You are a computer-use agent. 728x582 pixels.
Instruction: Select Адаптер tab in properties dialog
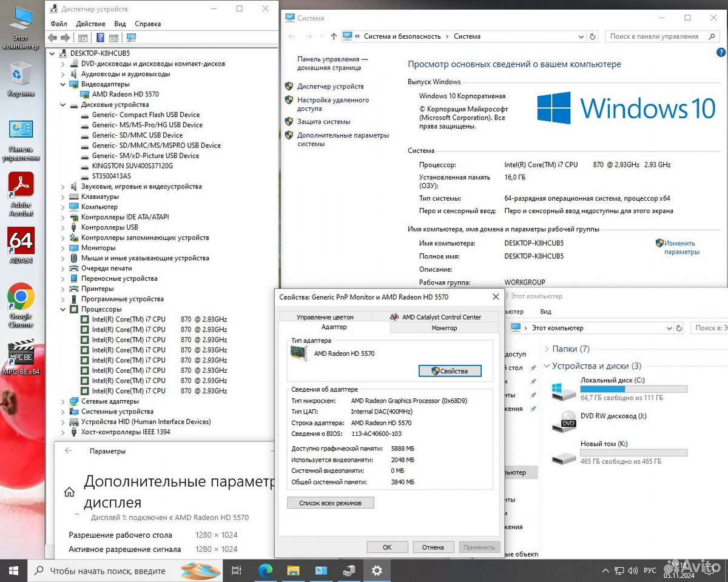[334, 327]
